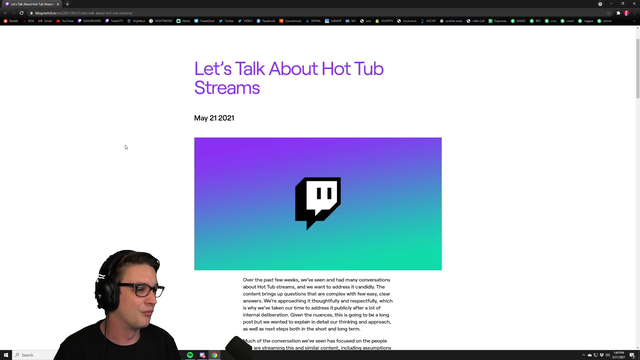The height and width of the screenshot is (360, 640).
Task: Open the Reddit bookmark
Action: pyautogui.click(x=11, y=21)
